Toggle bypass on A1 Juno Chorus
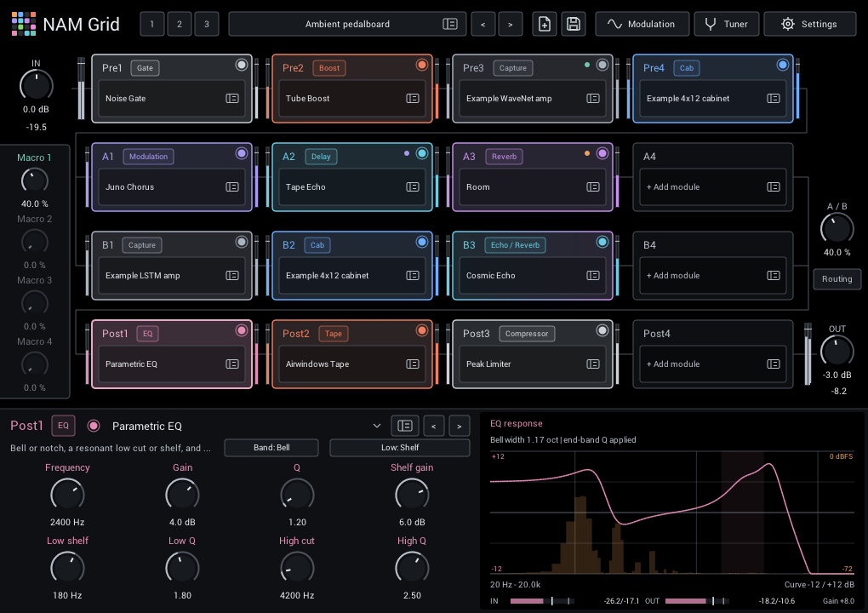The image size is (868, 613). (242, 153)
